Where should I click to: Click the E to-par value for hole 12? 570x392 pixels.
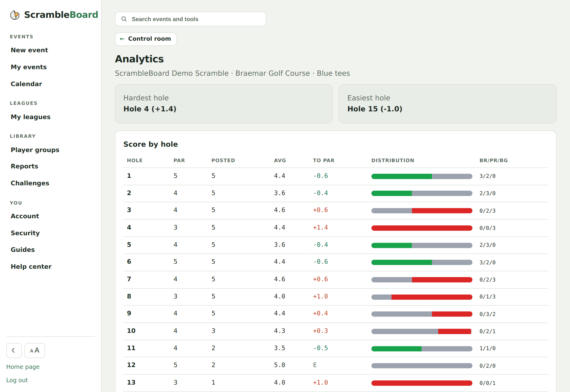(x=315, y=365)
